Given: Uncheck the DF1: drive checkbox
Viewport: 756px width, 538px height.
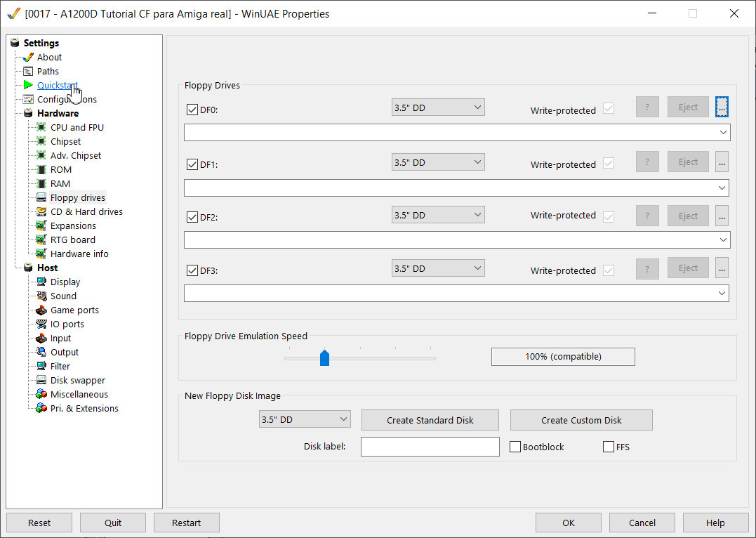Looking at the screenshot, I should point(192,164).
